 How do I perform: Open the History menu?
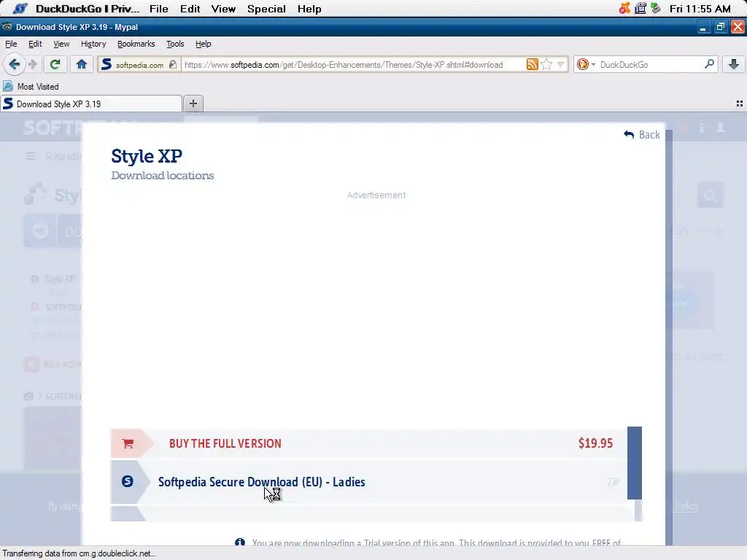pyautogui.click(x=93, y=44)
